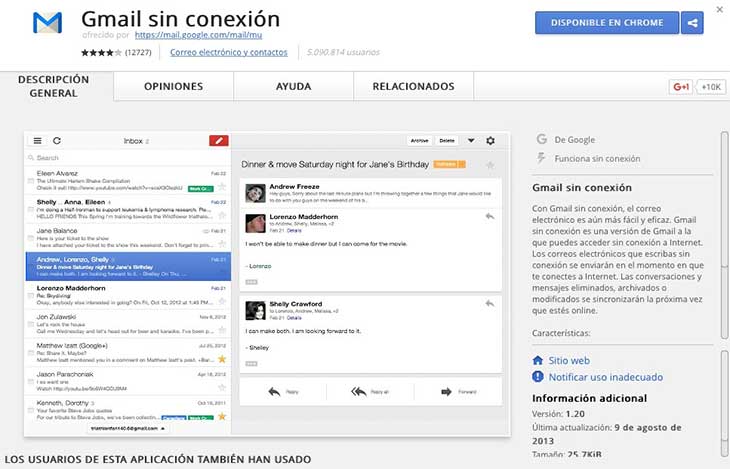Tick checkbox for Jason Parachoniak email
730x469 pixels.
tap(31, 382)
